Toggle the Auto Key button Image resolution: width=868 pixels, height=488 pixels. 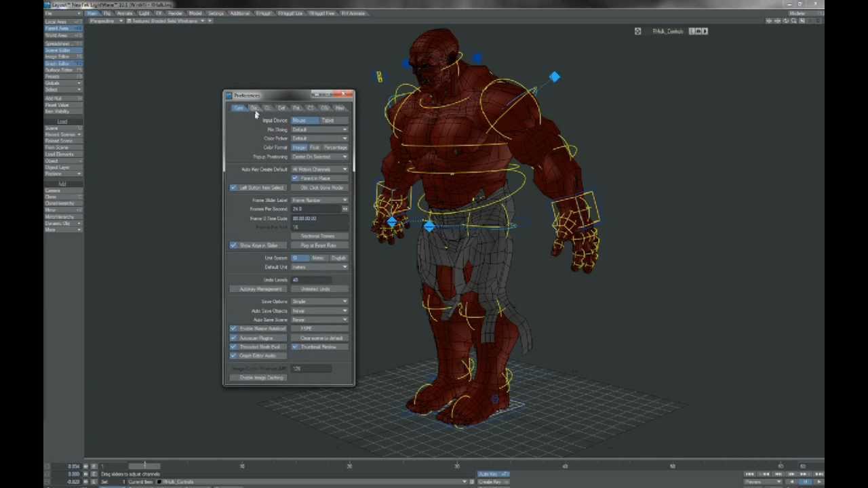pos(493,474)
